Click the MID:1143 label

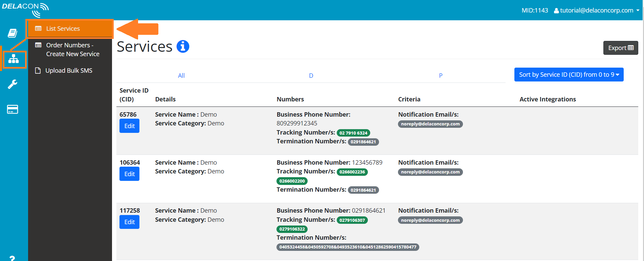tap(535, 10)
